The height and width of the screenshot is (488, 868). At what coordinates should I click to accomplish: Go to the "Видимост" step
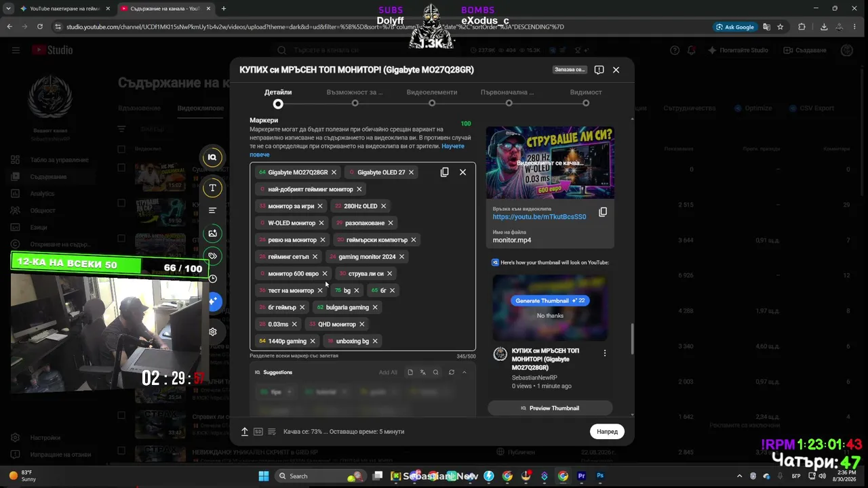coord(586,97)
